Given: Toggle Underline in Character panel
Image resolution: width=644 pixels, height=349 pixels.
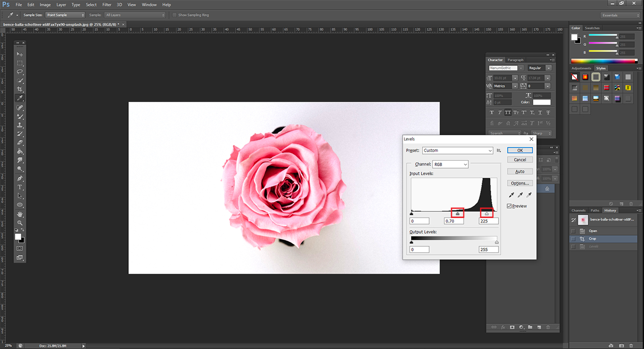Looking at the screenshot, I should [x=540, y=112].
